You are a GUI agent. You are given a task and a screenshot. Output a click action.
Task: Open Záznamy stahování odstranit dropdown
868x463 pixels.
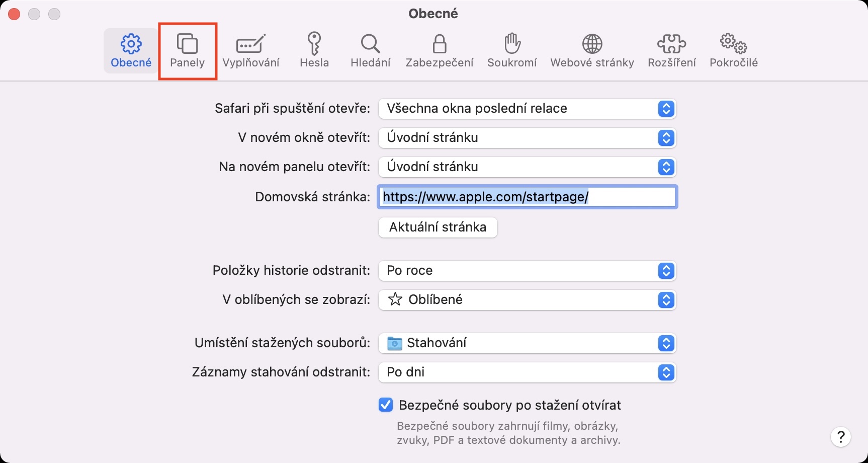click(527, 372)
